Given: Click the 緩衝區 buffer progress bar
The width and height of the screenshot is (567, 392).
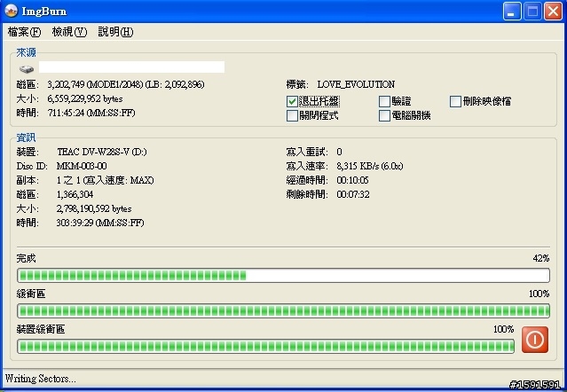Looking at the screenshot, I should pos(284,311).
